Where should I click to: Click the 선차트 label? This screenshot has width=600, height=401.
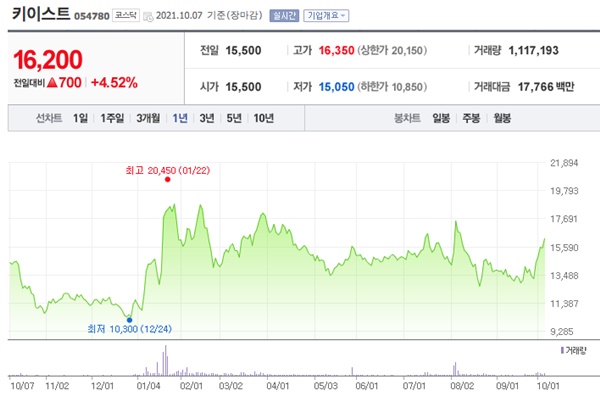pos(49,118)
